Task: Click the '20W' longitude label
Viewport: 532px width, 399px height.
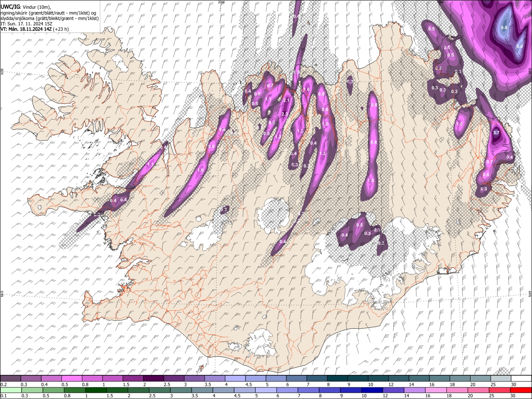Action: (x=221, y=2)
